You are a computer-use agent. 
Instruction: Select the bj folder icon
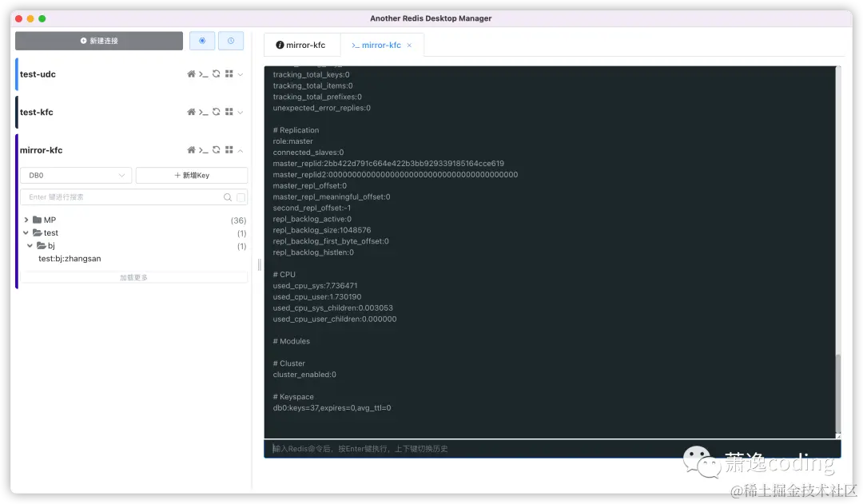(x=41, y=245)
